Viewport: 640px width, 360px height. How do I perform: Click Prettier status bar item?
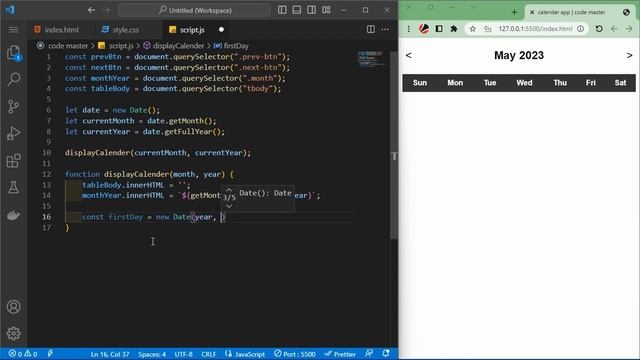tap(340, 354)
